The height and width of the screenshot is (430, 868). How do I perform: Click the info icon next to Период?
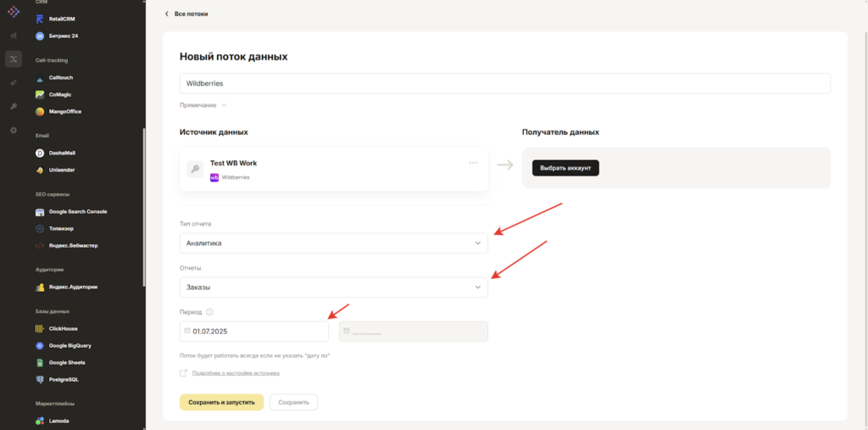[x=209, y=312]
